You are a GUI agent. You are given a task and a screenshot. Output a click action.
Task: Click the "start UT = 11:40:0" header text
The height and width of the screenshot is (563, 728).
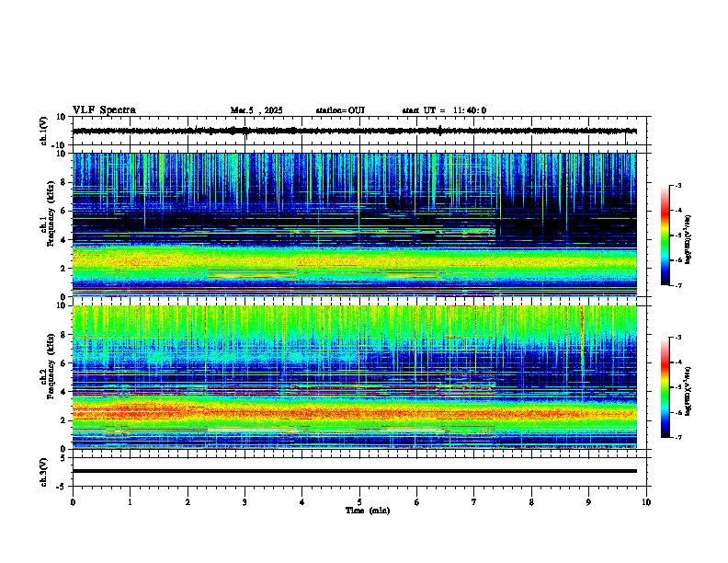444,110
